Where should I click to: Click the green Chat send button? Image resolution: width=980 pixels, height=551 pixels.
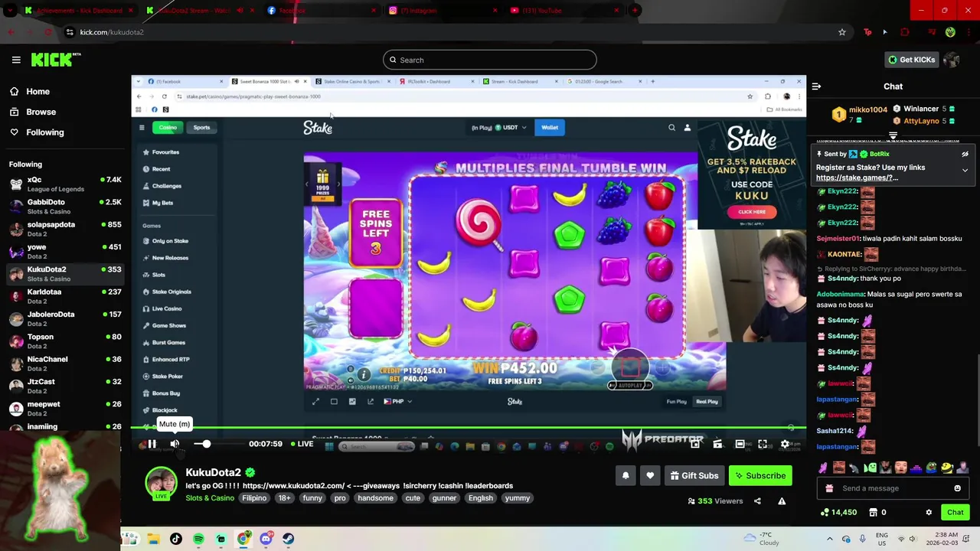[x=955, y=512]
